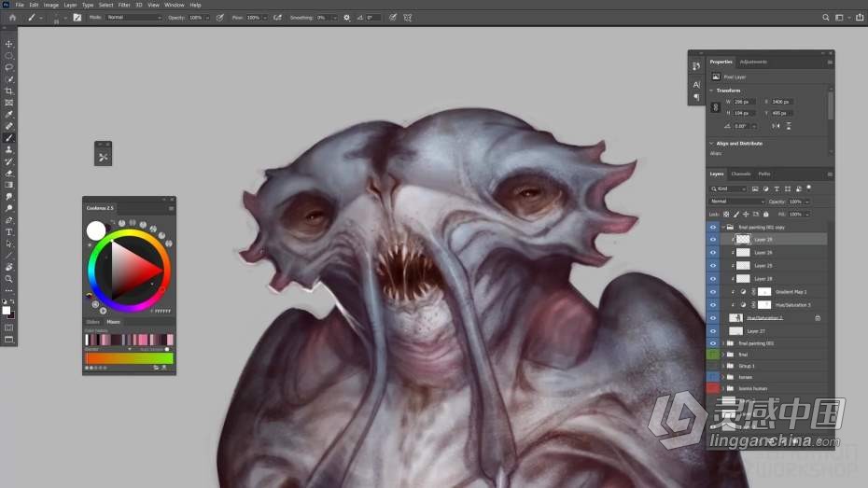This screenshot has width=868, height=488.
Task: Open the Window menu
Action: [175, 5]
